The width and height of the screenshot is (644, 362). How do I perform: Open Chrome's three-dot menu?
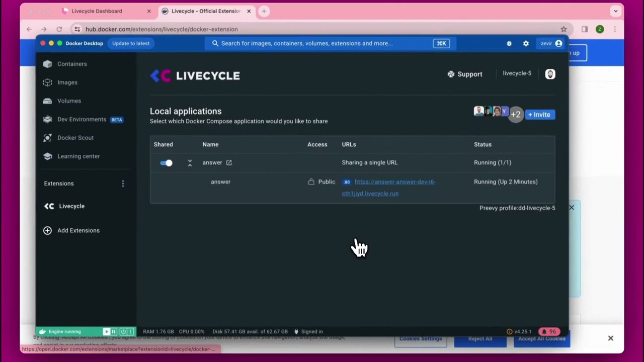[615, 29]
